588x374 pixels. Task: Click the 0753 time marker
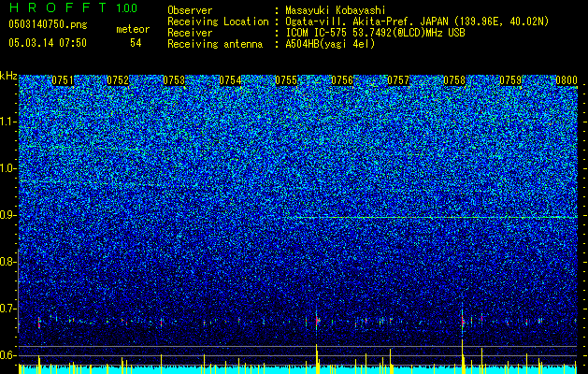pyautogui.click(x=174, y=80)
